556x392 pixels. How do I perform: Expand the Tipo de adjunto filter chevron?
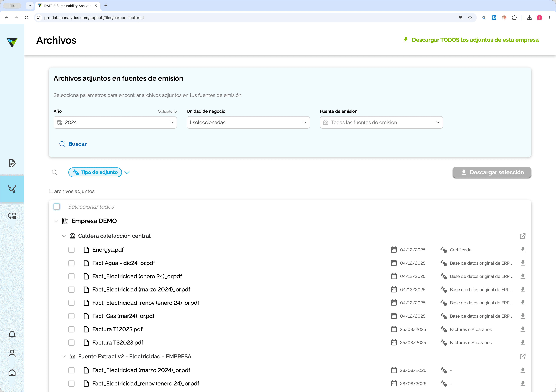[x=127, y=173]
